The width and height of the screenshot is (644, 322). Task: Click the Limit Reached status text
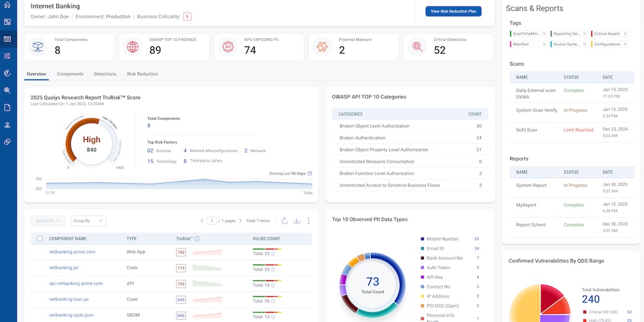[578, 130]
